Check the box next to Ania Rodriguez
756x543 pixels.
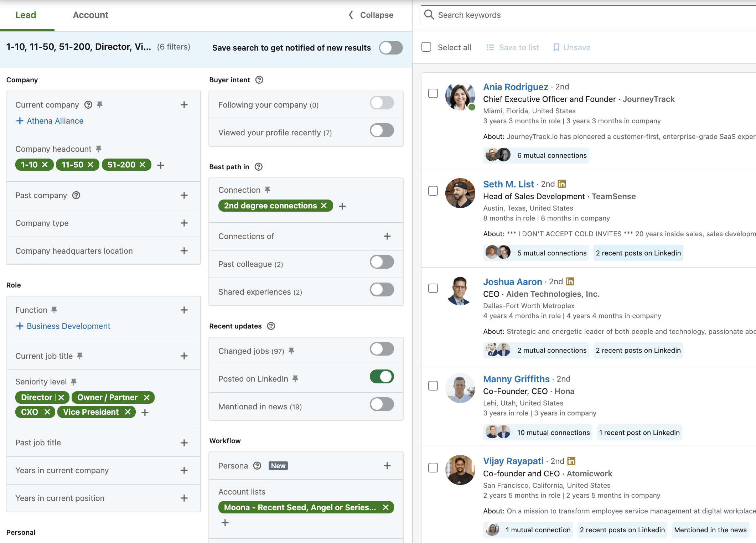pyautogui.click(x=433, y=93)
